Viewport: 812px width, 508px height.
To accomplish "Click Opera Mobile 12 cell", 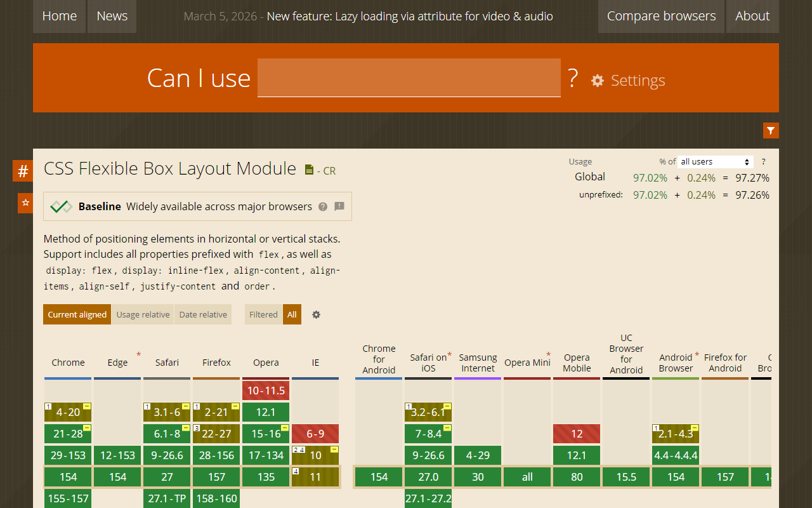I will tap(577, 434).
